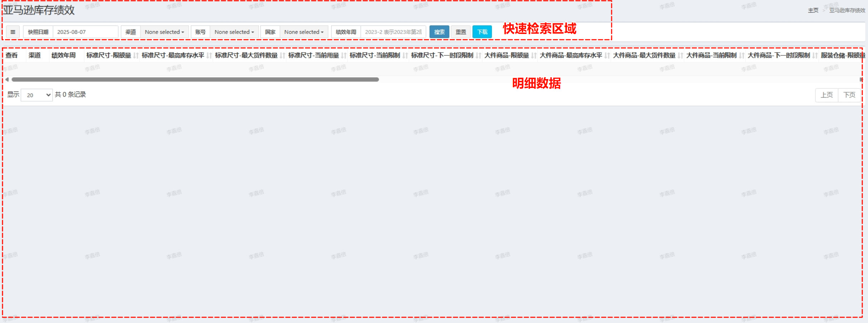
Task: Sort by 标准尺寸-最大货件数量 column sort icon
Action: [283, 55]
